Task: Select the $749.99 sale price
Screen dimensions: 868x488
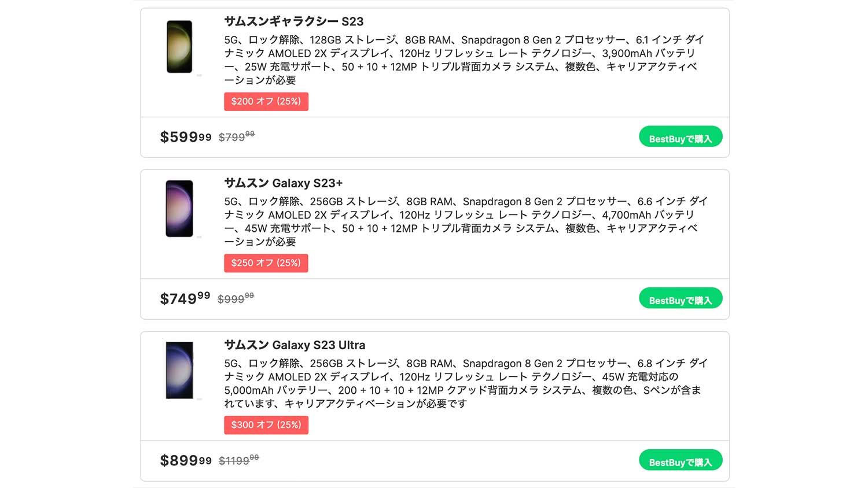Action: point(185,299)
